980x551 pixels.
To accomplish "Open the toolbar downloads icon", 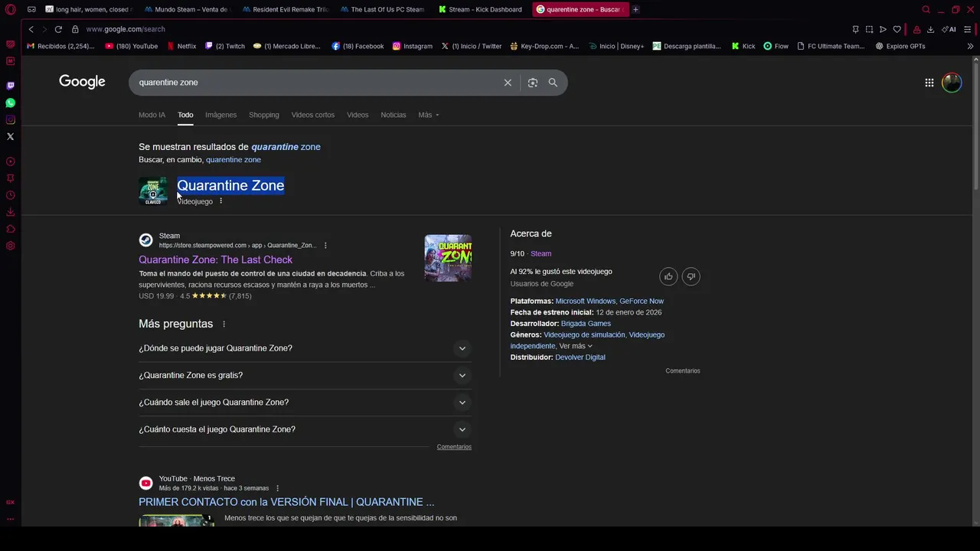I will pos(930,29).
